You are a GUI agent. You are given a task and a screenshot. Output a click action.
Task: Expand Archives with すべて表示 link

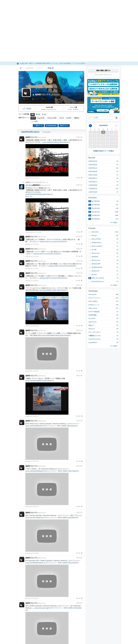click(x=114, y=223)
